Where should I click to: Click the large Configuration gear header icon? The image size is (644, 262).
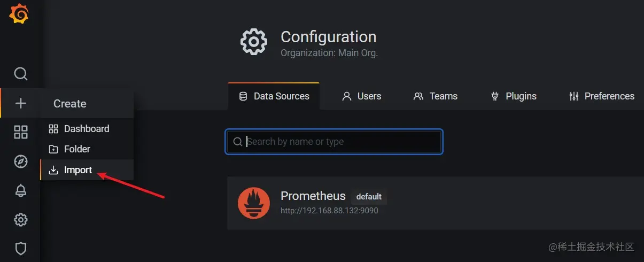tap(254, 42)
